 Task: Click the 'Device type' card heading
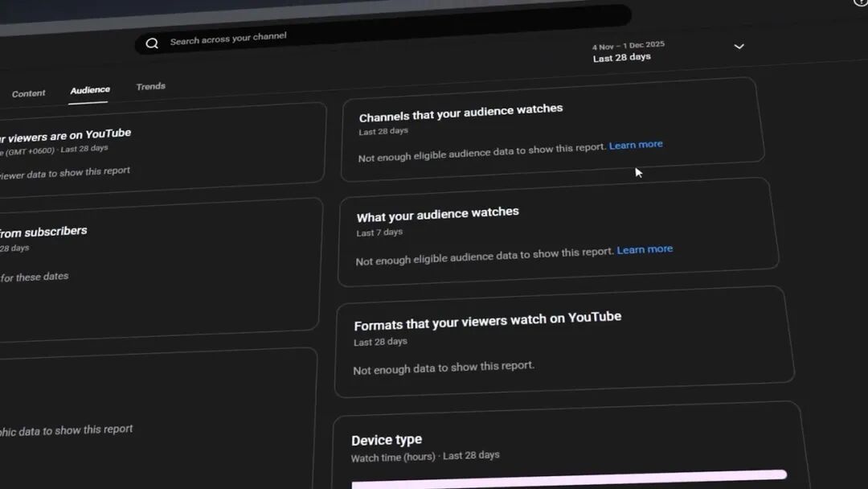[387, 440]
